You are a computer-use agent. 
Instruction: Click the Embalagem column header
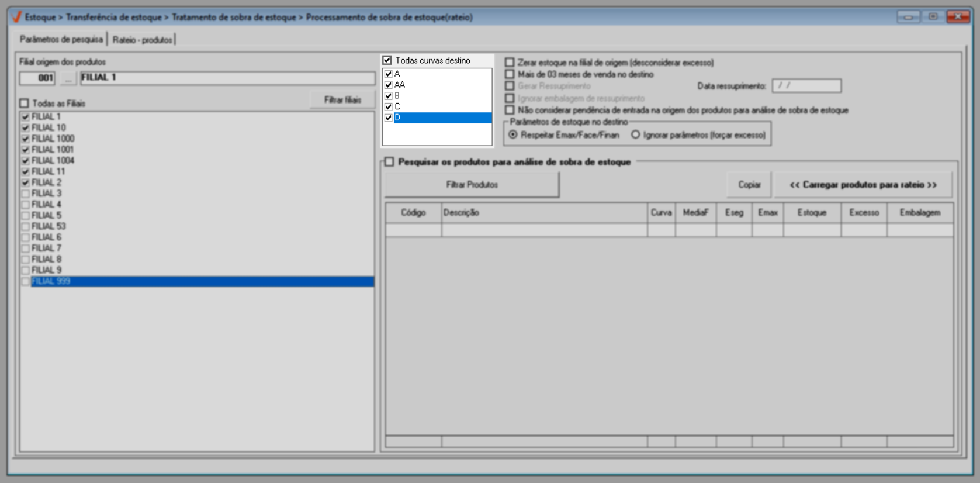click(920, 213)
